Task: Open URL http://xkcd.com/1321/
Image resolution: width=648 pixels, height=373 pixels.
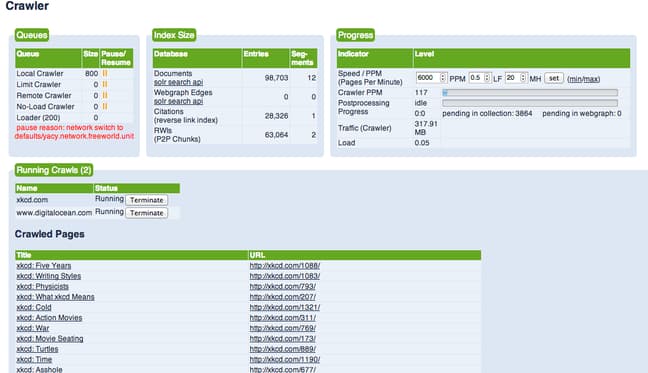Action: [285, 307]
